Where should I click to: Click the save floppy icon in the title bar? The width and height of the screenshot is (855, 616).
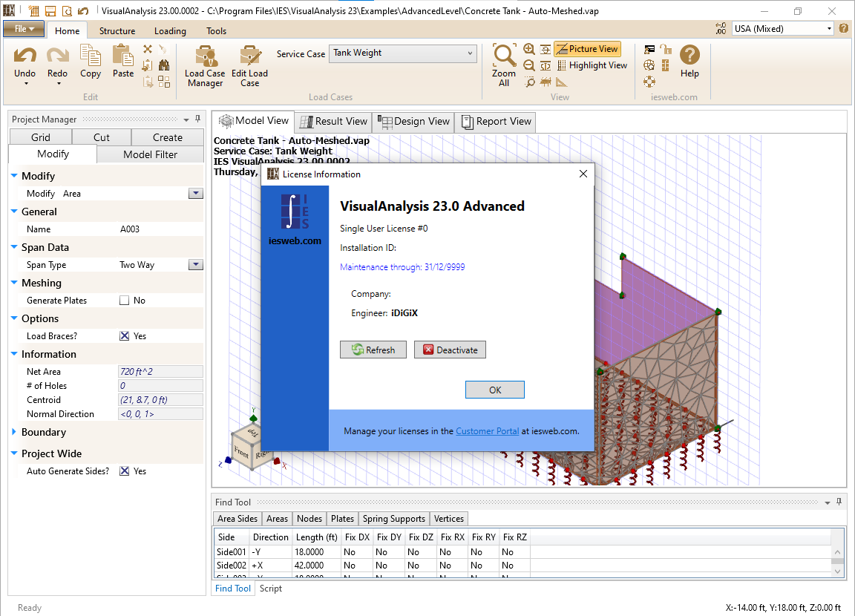tap(50, 11)
